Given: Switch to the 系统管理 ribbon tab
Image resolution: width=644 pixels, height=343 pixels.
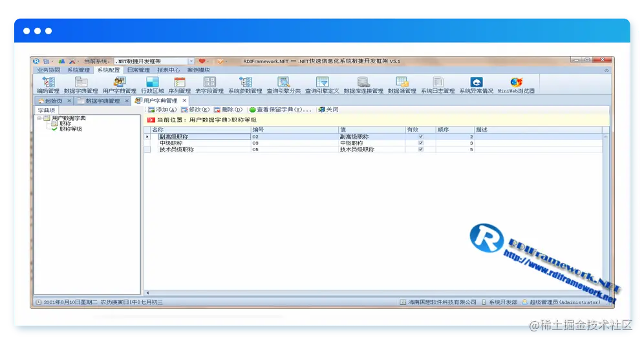Looking at the screenshot, I should (78, 70).
